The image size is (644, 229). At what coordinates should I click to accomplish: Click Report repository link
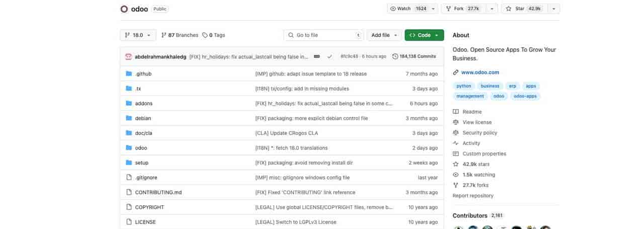(473, 196)
